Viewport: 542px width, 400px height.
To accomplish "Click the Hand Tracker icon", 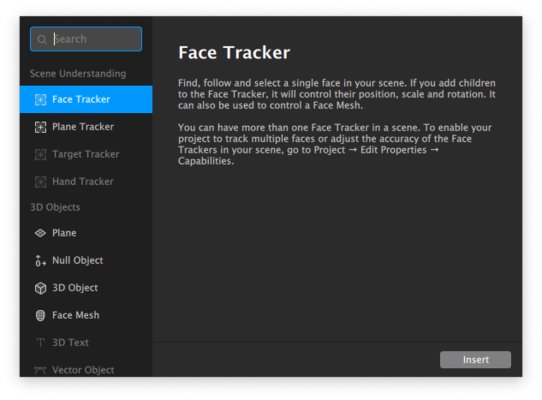I will coord(40,182).
